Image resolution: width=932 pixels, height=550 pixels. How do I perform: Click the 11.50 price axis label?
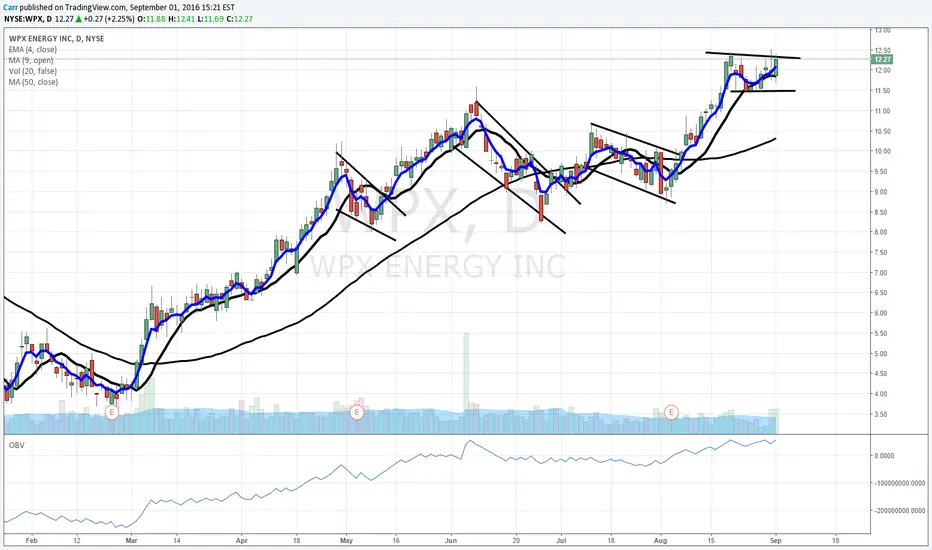tap(882, 91)
